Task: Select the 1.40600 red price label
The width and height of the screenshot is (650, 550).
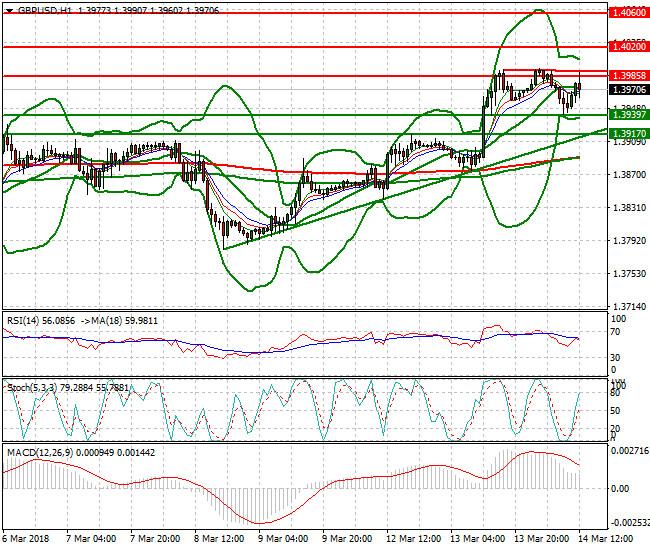Action: [x=629, y=13]
